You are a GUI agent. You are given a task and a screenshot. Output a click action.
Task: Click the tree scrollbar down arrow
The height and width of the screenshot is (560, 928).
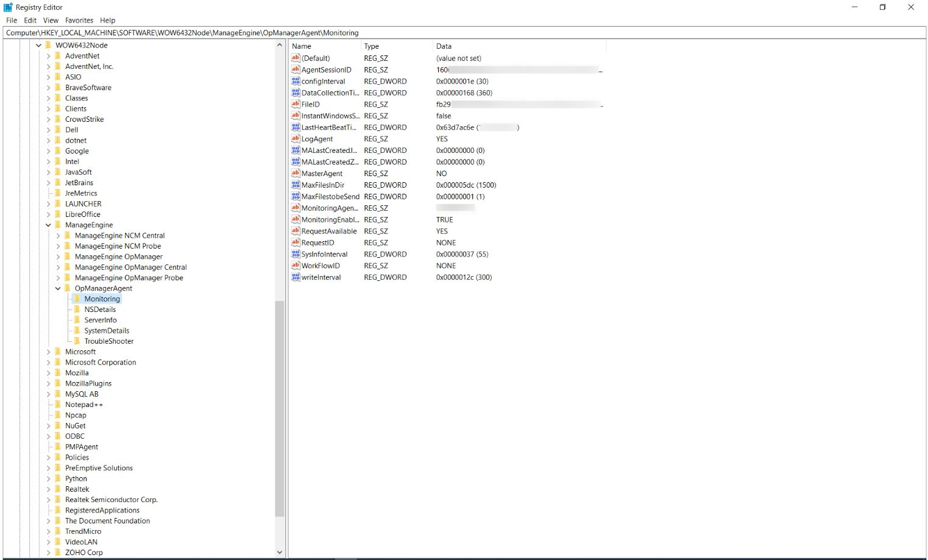(x=280, y=552)
